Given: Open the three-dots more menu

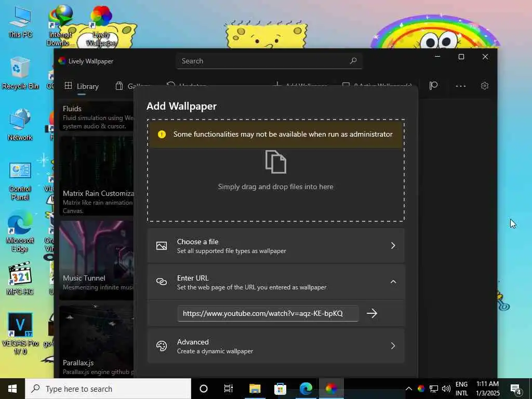Looking at the screenshot, I should click(x=460, y=86).
